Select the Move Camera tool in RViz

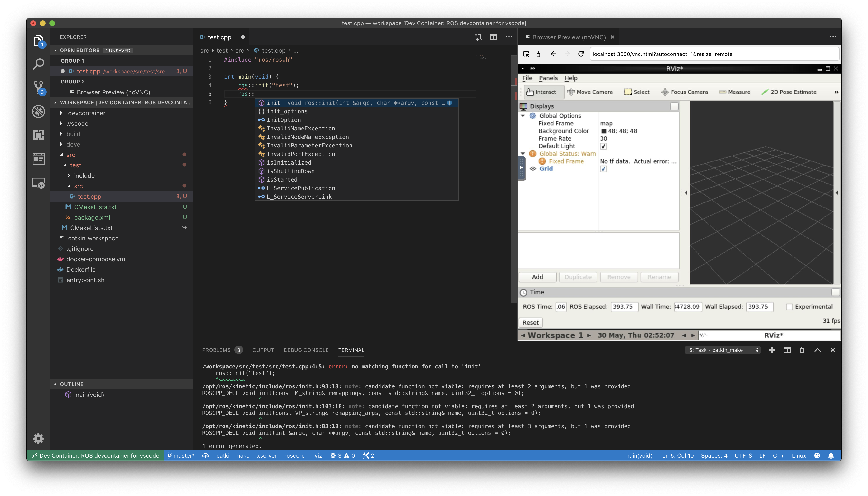coord(591,92)
